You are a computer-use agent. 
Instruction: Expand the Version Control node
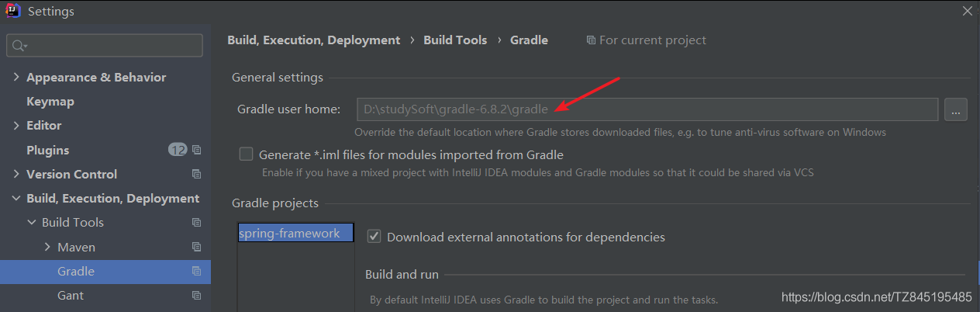pos(16,174)
